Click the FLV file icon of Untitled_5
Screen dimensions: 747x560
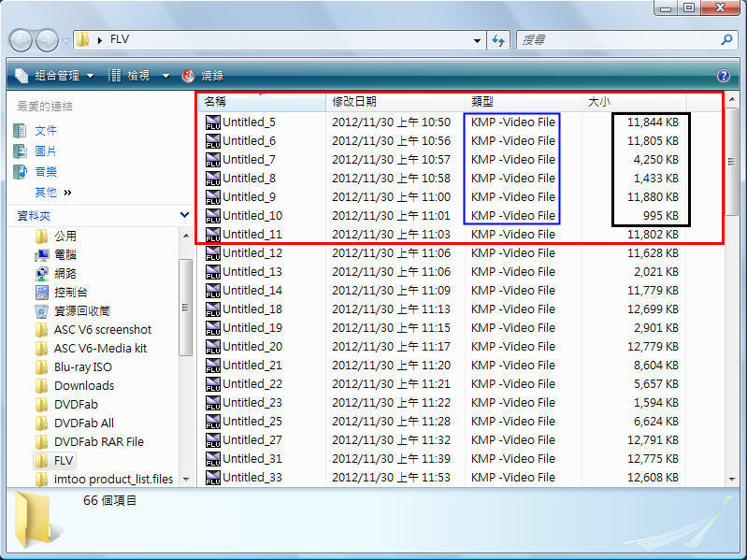point(212,122)
